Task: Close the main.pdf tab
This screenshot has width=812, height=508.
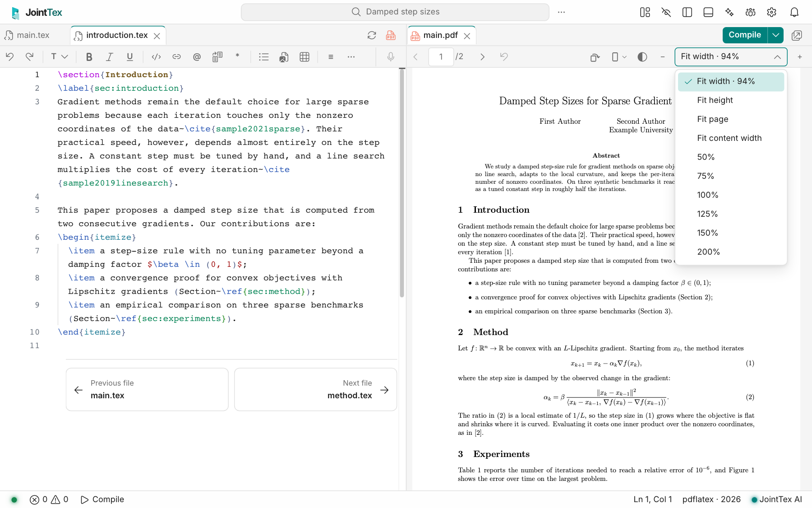Action: (467, 36)
